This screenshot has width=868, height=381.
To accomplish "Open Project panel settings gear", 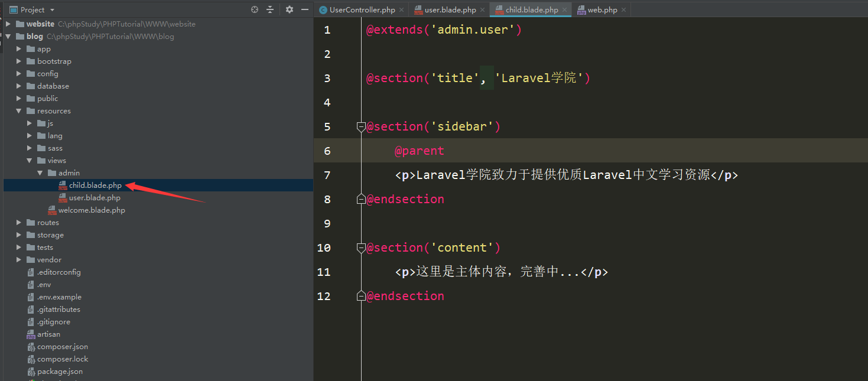I will click(x=289, y=9).
